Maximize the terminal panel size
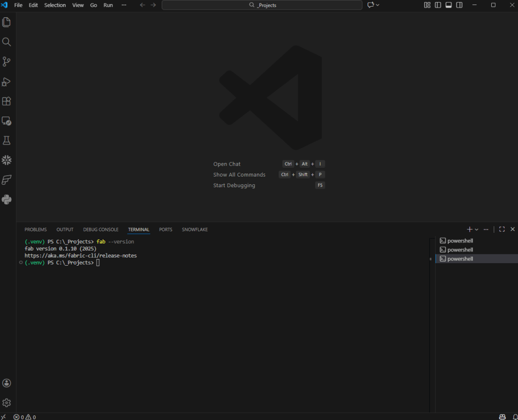This screenshot has width=518, height=420. coord(502,230)
